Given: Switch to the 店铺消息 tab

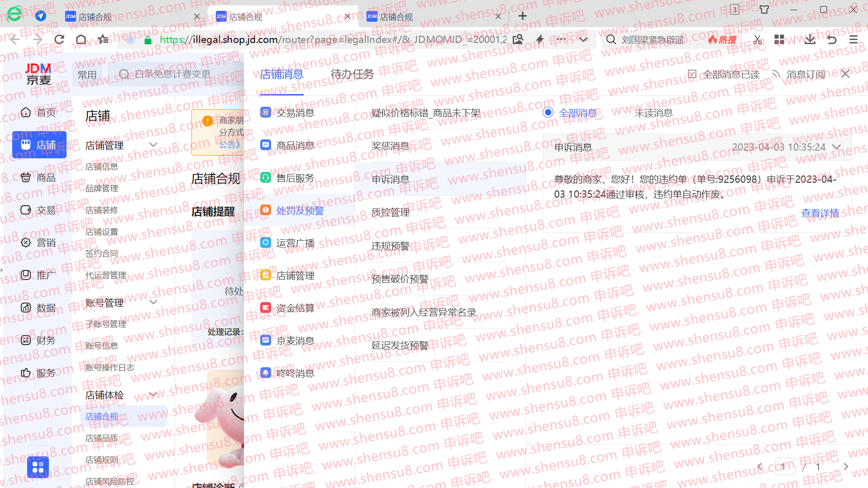Looking at the screenshot, I should 281,74.
